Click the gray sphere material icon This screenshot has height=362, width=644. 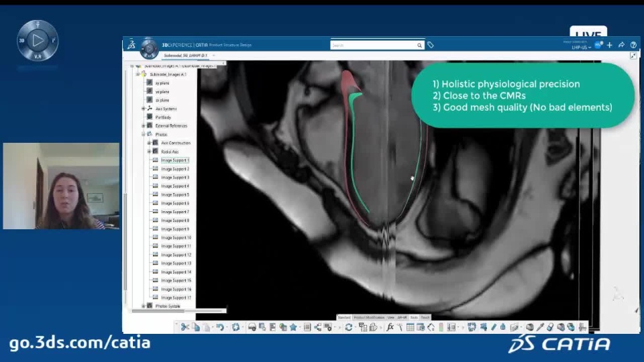pyautogui.click(x=530, y=327)
